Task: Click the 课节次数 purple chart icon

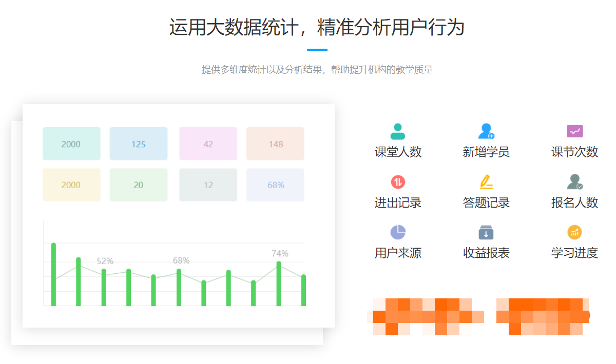Action: tap(574, 131)
